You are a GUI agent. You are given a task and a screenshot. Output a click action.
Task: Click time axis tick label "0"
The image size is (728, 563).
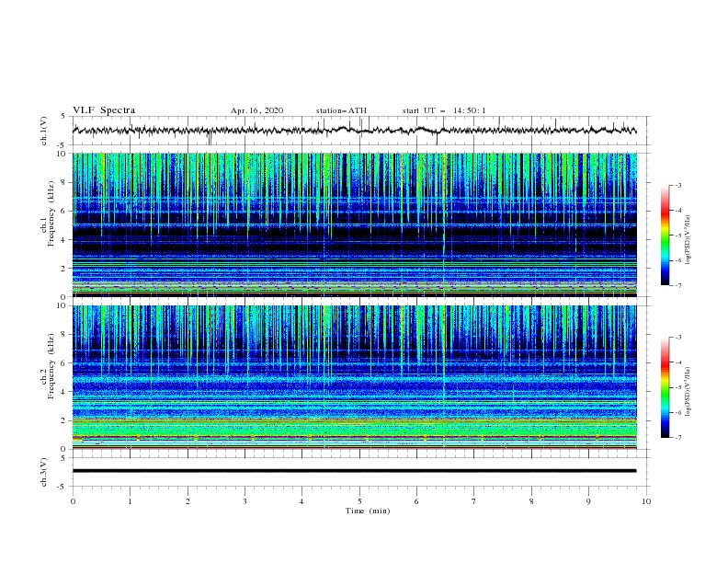(x=73, y=501)
